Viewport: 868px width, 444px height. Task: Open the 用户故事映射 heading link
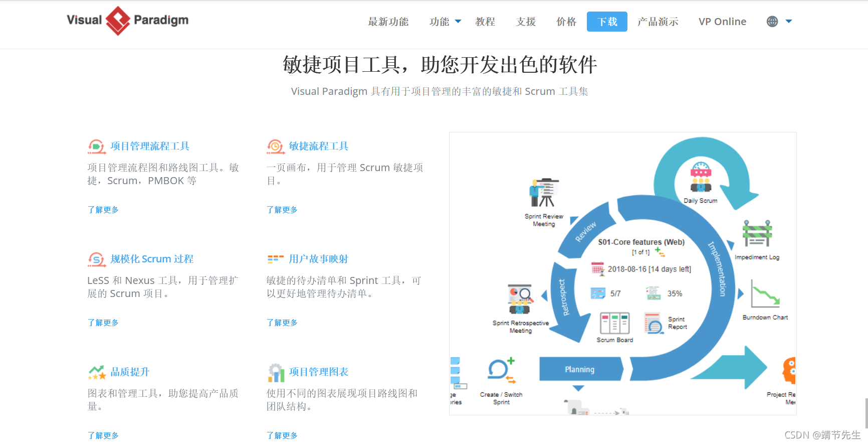(x=319, y=259)
